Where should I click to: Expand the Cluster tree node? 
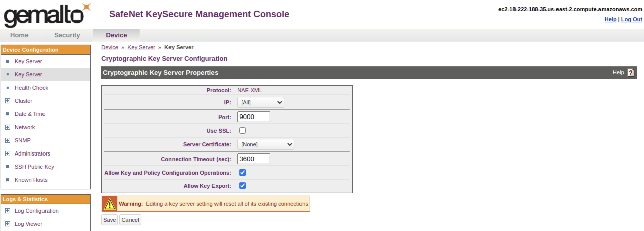coord(8,101)
